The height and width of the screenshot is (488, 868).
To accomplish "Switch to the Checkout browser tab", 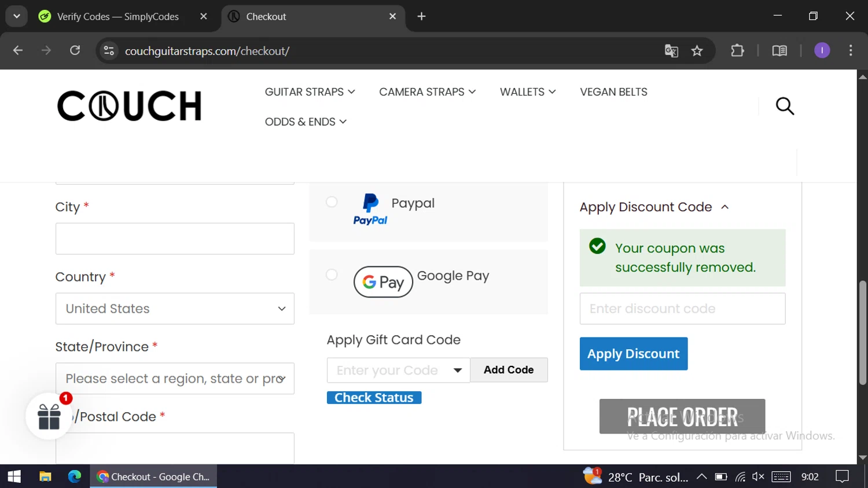I will 312,16.
